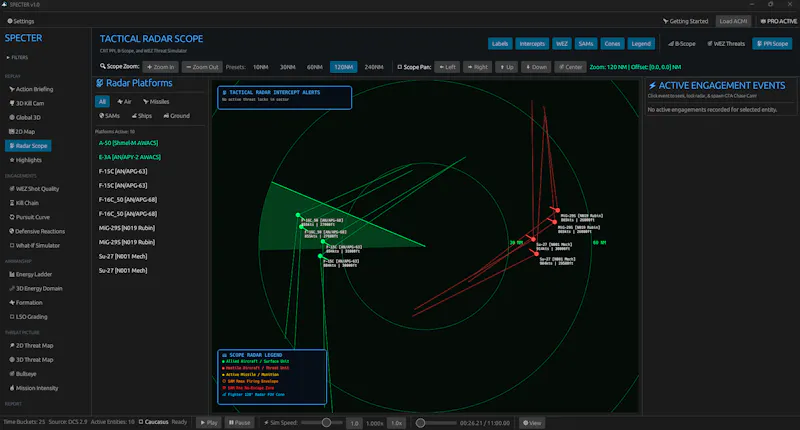Image resolution: width=800 pixels, height=430 pixels.
Task: Toggle the radar Cones overlay
Action: click(x=612, y=44)
